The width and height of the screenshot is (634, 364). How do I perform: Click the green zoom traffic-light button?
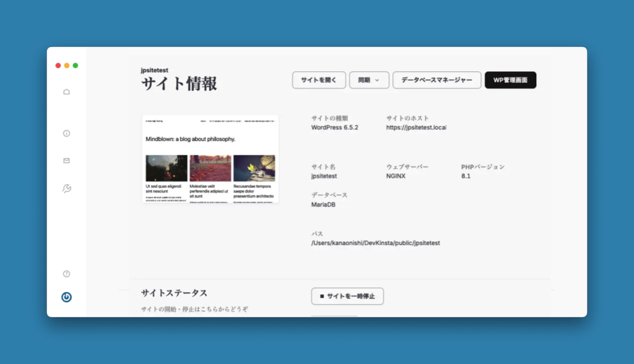click(76, 64)
